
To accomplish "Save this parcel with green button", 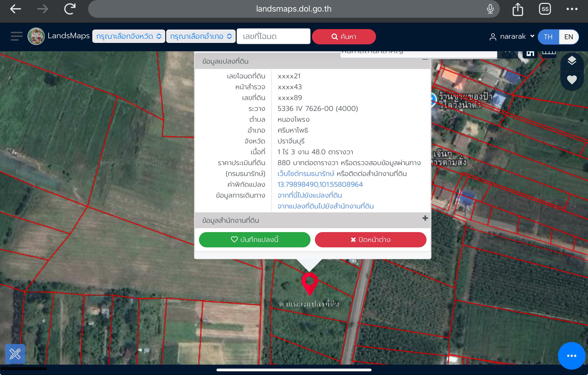I will (255, 239).
